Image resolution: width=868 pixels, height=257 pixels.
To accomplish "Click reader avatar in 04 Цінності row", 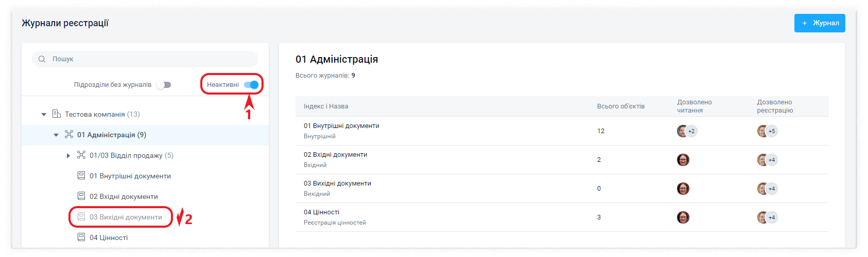I will (683, 217).
